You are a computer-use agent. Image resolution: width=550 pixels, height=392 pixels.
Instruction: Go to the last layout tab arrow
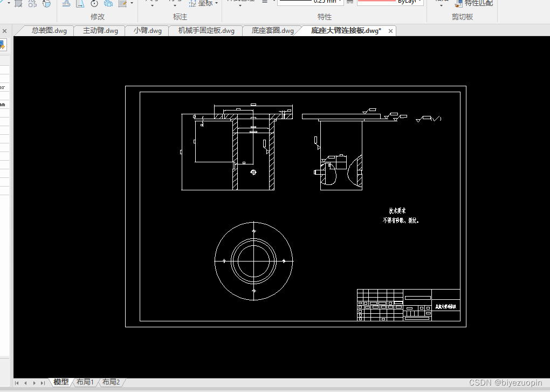[43, 383]
